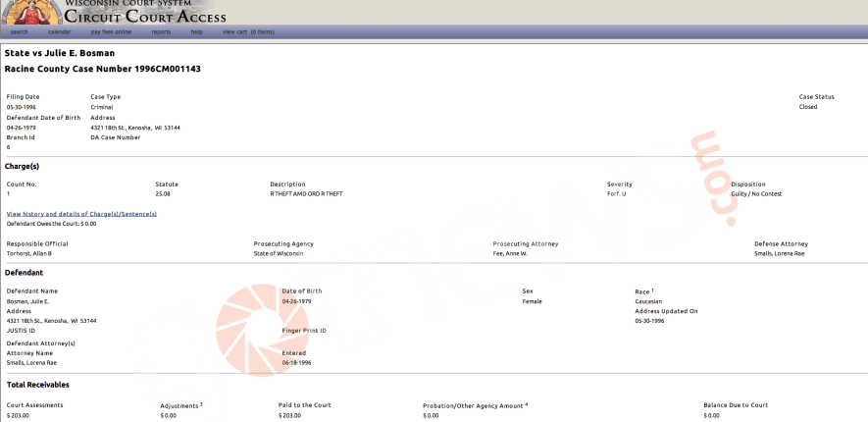Image resolution: width=868 pixels, height=422 pixels.
Task: Go to pay fees online
Action: click(x=111, y=32)
